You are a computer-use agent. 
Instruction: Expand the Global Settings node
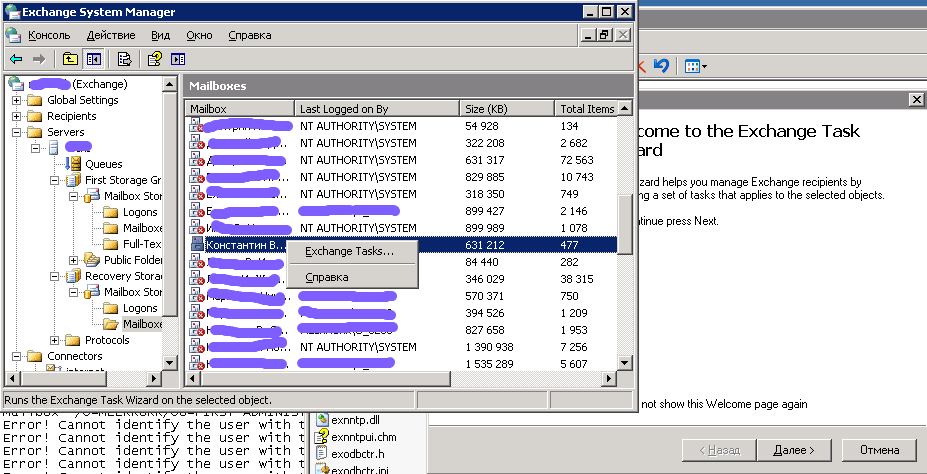click(17, 100)
